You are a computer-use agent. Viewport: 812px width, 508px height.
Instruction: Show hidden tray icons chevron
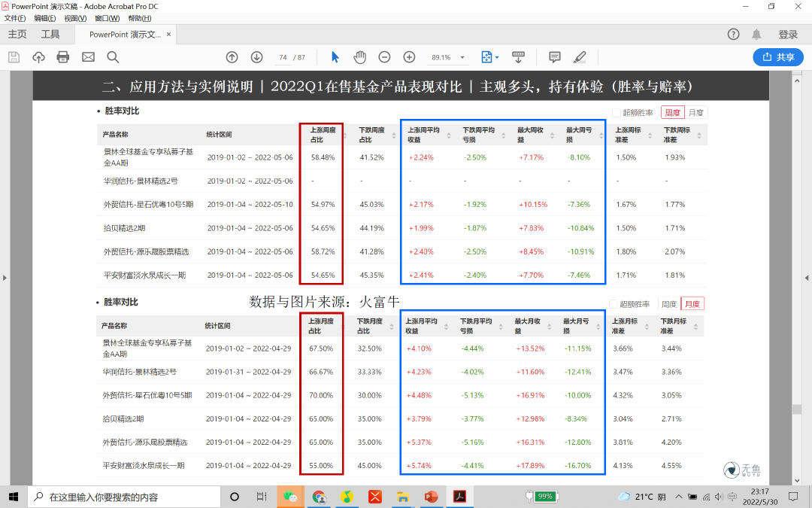(x=678, y=497)
